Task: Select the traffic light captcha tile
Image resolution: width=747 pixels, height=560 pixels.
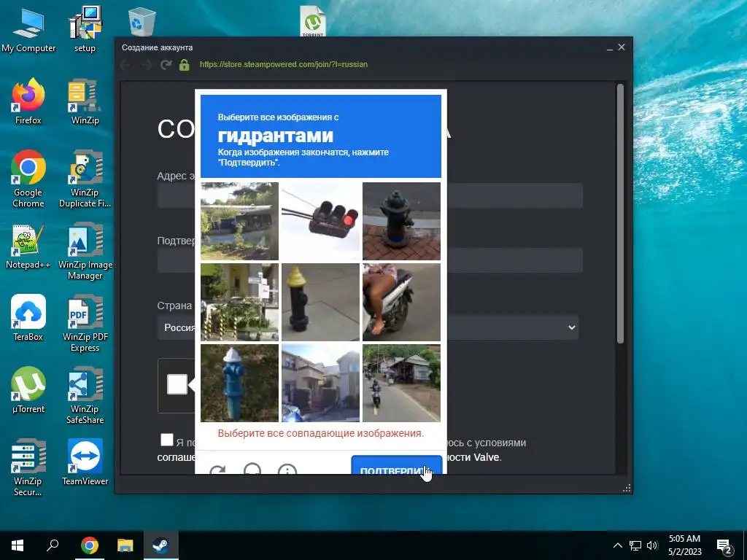Action: [x=320, y=221]
